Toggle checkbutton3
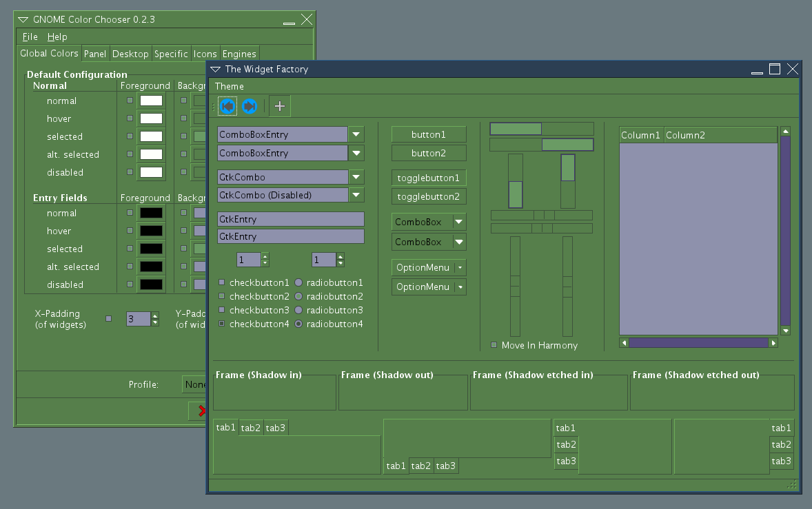812x509 pixels. click(222, 310)
